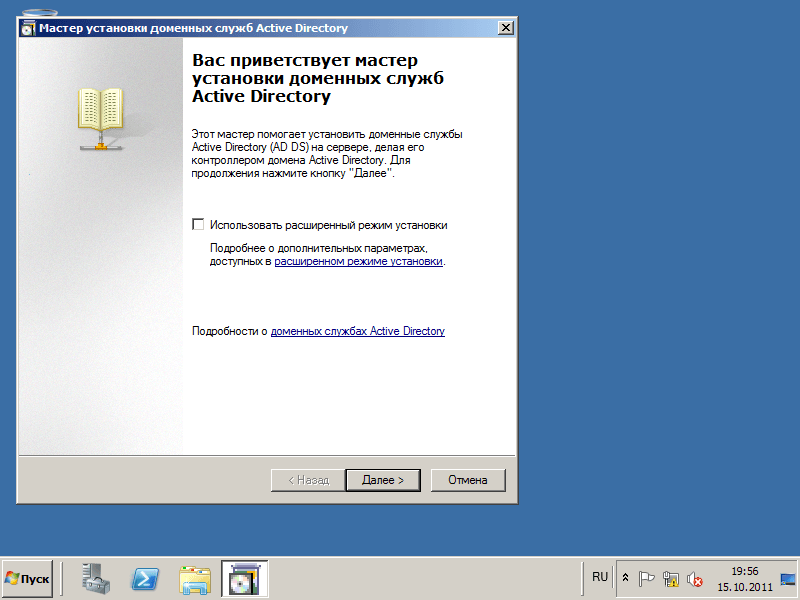Open the clock showing 19:56

(745, 579)
